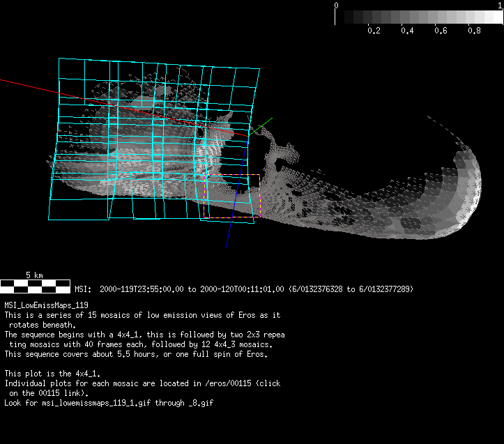Viewport: 504px width, 444px height.
Task: Click the MSI time range text
Action: point(244,289)
